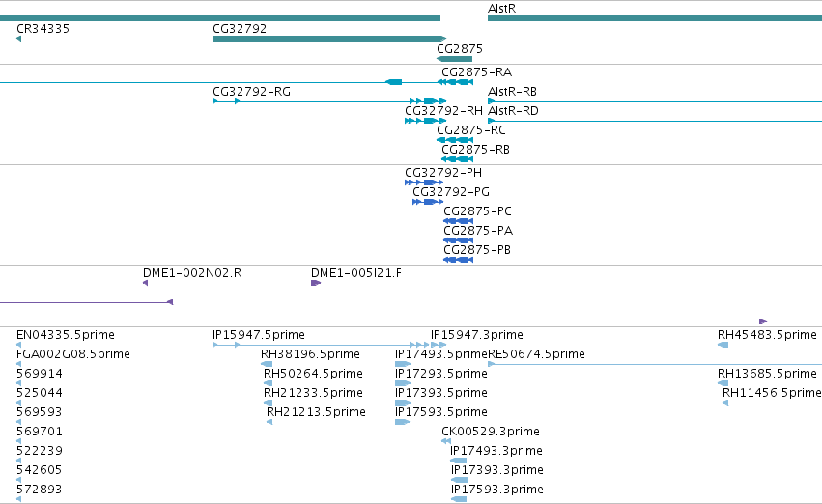This screenshot has height=504, width=822.
Task: Click the RH21213.5prime EST label
Action: [x=316, y=413]
